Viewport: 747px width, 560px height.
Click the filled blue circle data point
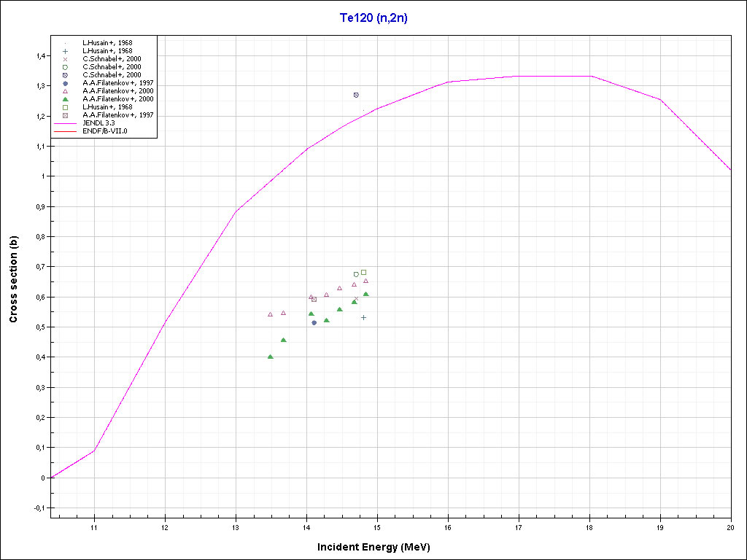[314, 322]
